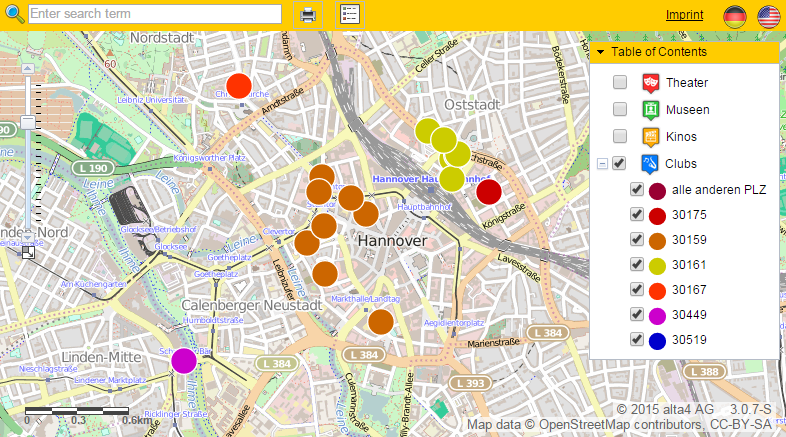
Task: Click the zoom out arrow on slider
Action: coord(28,237)
